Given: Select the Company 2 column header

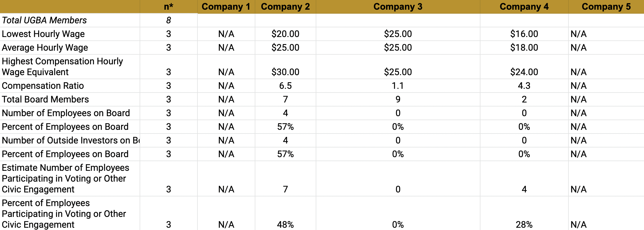Looking at the screenshot, I should 285,7.
